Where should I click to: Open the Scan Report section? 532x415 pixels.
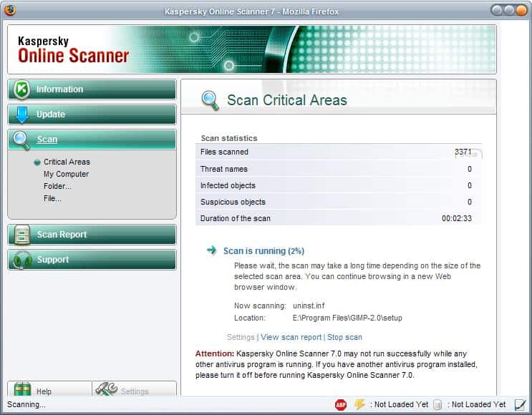point(92,234)
